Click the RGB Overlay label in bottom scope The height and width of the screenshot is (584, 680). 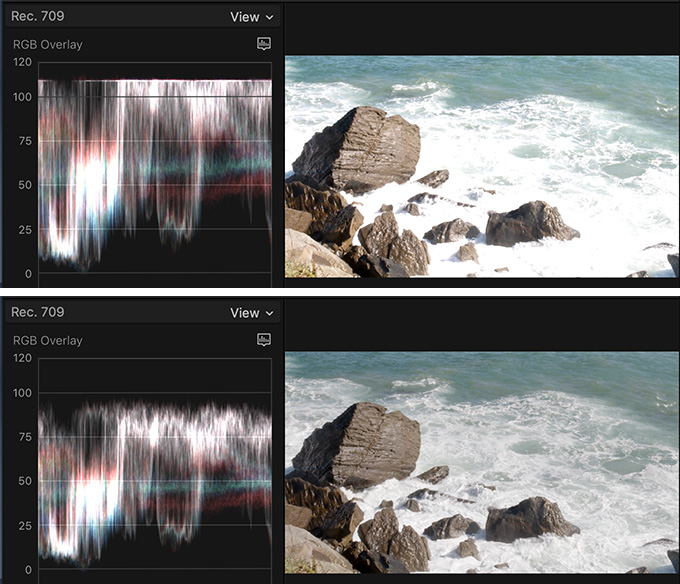(x=48, y=341)
